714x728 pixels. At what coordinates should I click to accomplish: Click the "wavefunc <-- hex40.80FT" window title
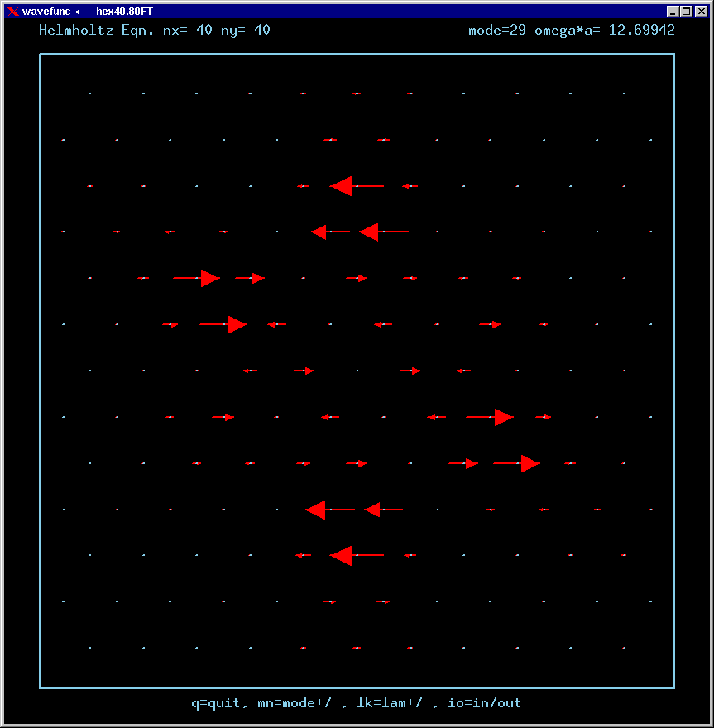[x=88, y=11]
